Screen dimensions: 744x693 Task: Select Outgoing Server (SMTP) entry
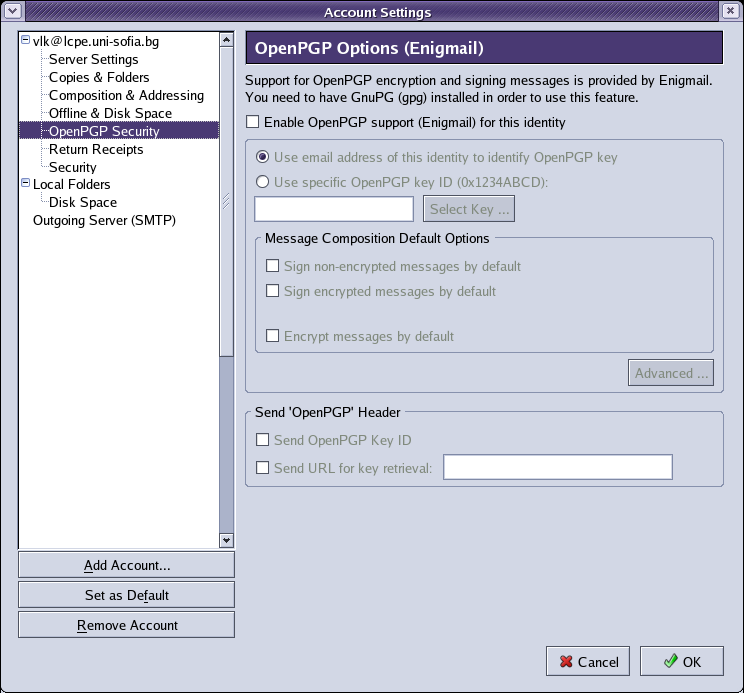[x=104, y=221]
